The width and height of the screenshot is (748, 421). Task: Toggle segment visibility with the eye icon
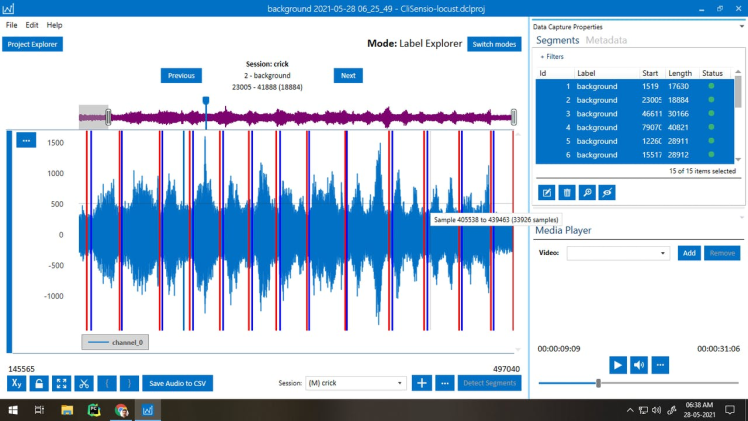pos(607,192)
